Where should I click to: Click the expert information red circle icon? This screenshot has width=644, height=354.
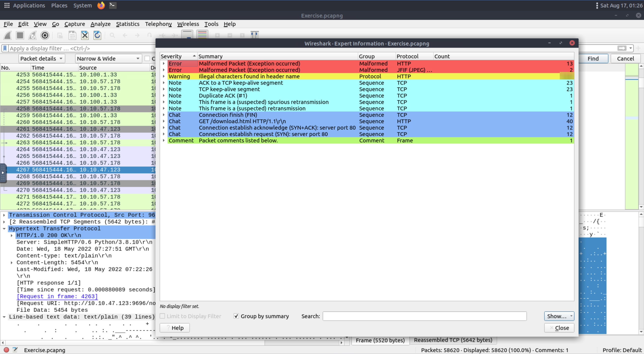(7, 350)
